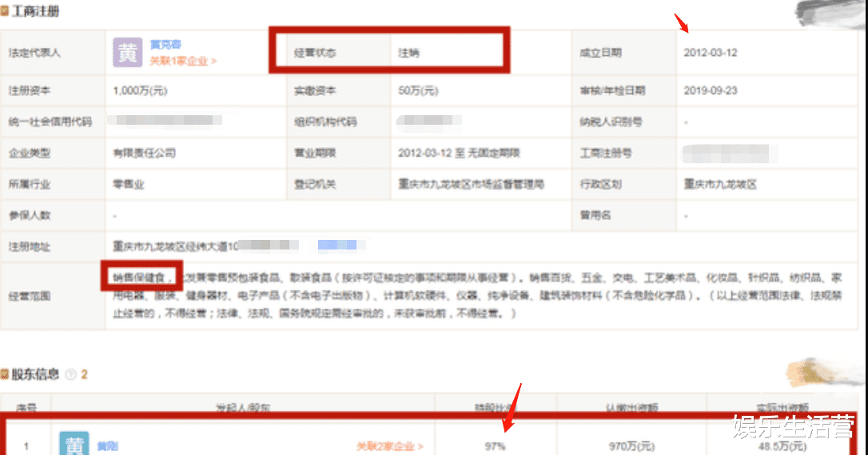The height and width of the screenshot is (455, 868).
Task: Click the 1,000万(元) registered capital value
Action: point(140,90)
